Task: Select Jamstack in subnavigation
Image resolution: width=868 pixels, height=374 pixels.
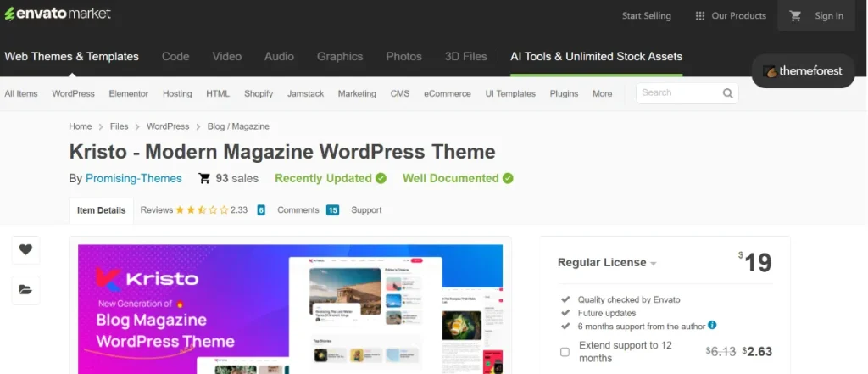Action: tap(305, 93)
